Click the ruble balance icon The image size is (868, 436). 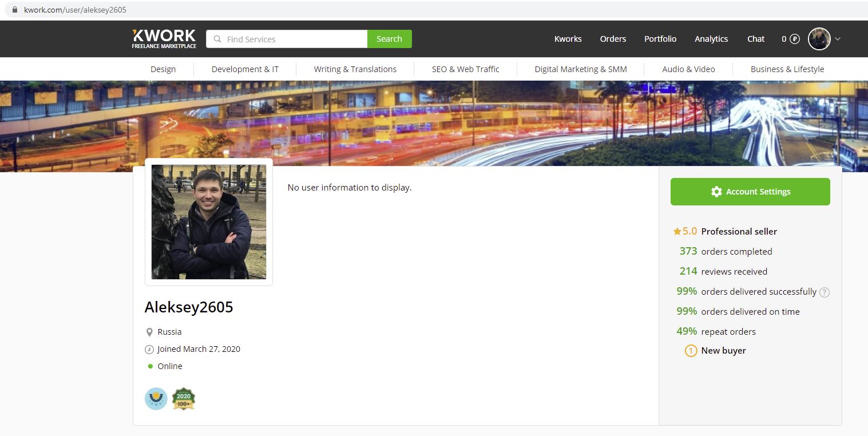[794, 39]
